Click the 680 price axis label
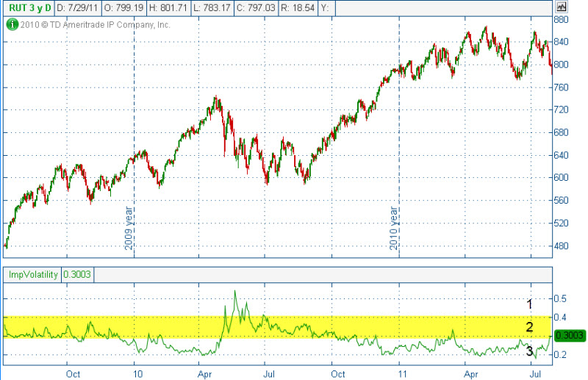Image resolution: width=588 pixels, height=380 pixels. pyautogui.click(x=562, y=132)
